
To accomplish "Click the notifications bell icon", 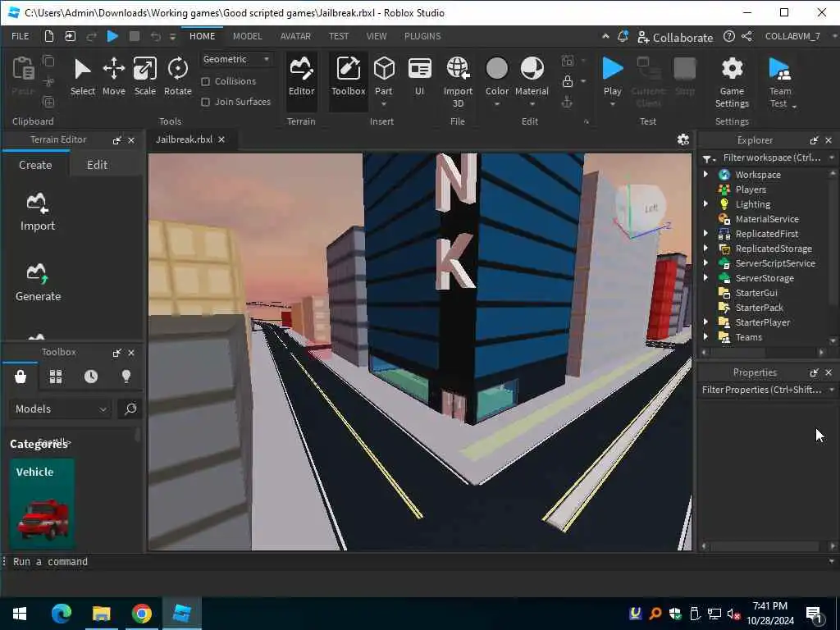I will tap(623, 36).
